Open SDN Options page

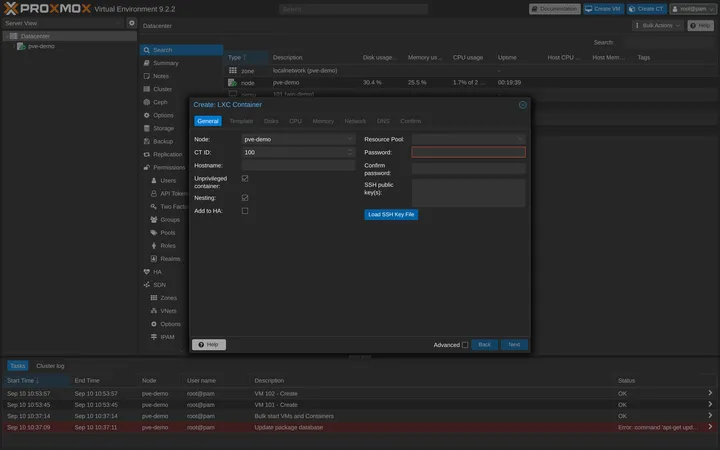170,324
